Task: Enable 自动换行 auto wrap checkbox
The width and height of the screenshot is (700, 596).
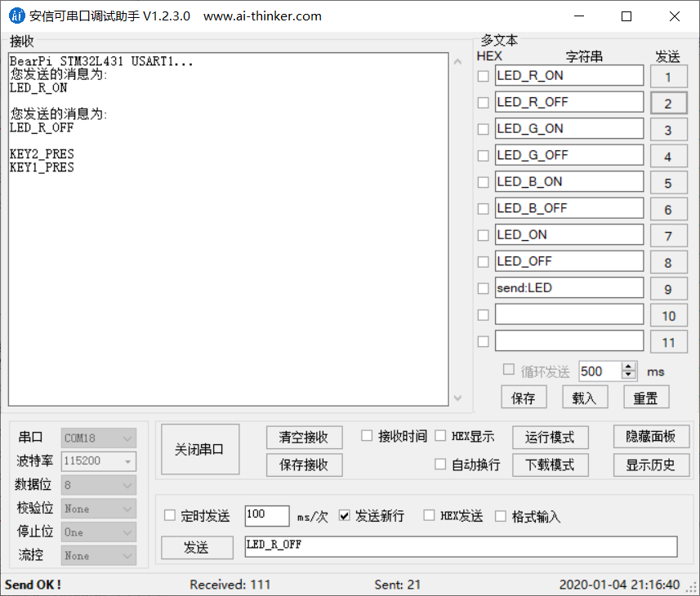Action: coord(440,465)
